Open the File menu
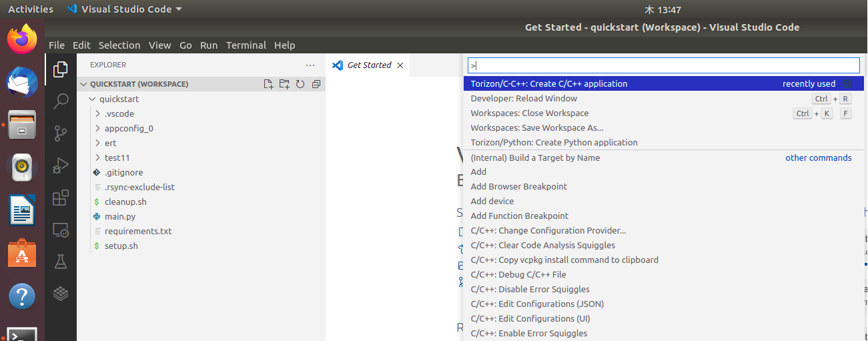This screenshot has height=341, width=868. click(x=57, y=45)
